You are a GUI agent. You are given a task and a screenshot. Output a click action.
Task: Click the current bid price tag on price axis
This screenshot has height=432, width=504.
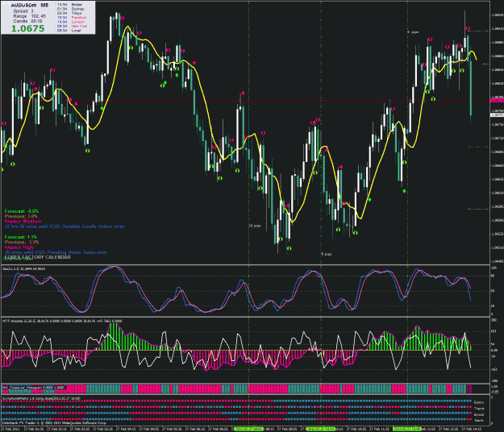(497, 114)
